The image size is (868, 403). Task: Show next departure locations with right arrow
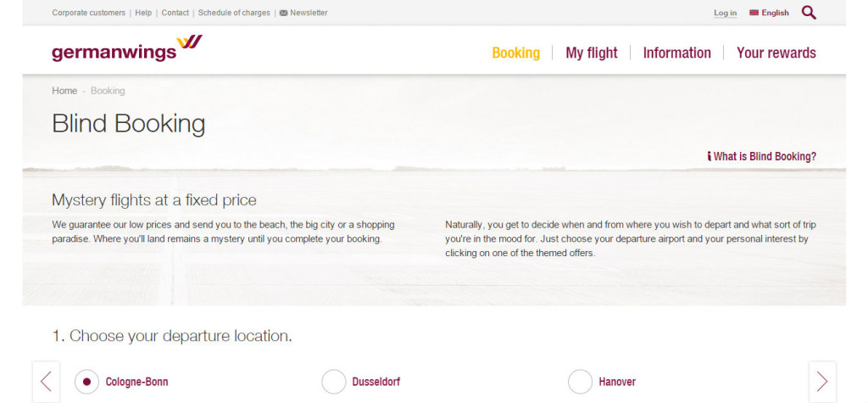[x=822, y=382]
